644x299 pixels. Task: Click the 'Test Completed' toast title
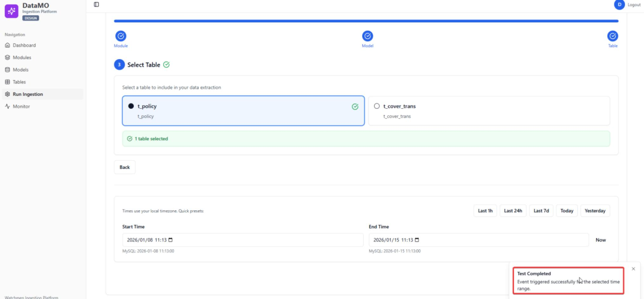click(534, 274)
